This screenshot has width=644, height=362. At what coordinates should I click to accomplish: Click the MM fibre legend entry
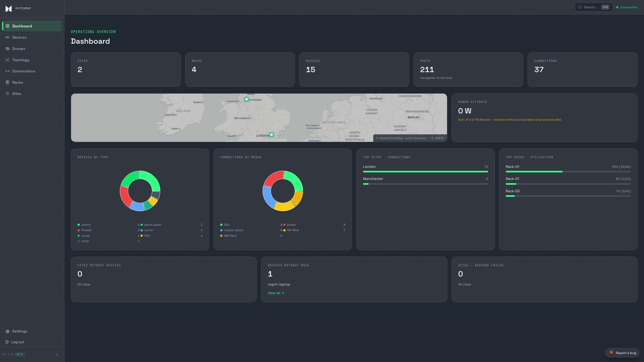click(251, 236)
